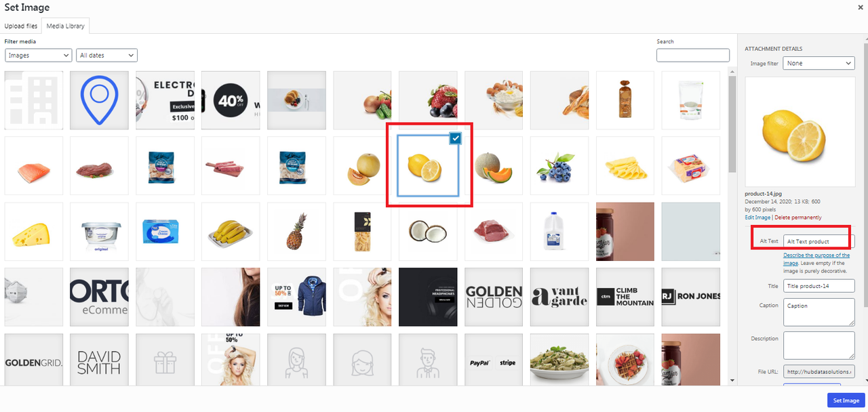Open the Media Library tab
Viewport: 868px width, 412px height.
coord(65,26)
